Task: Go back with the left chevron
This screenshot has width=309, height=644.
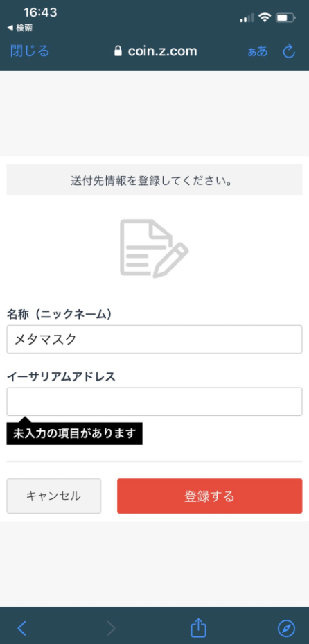Action: click(x=21, y=628)
